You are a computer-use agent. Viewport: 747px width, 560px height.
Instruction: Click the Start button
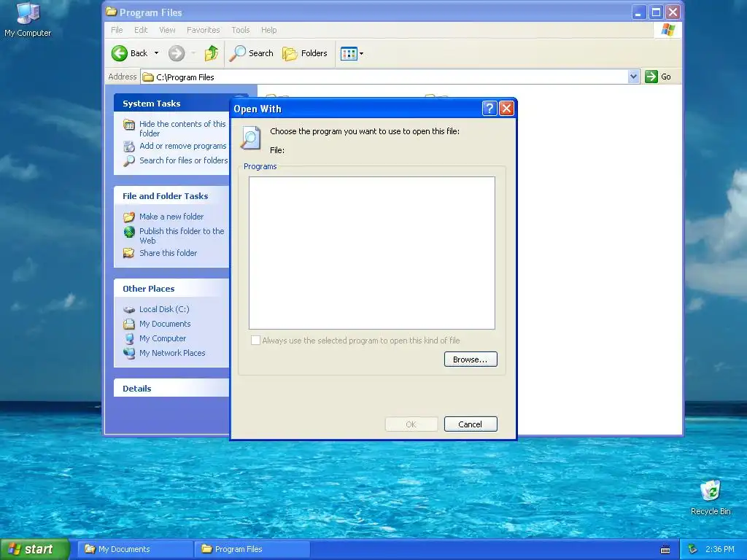[34, 550]
